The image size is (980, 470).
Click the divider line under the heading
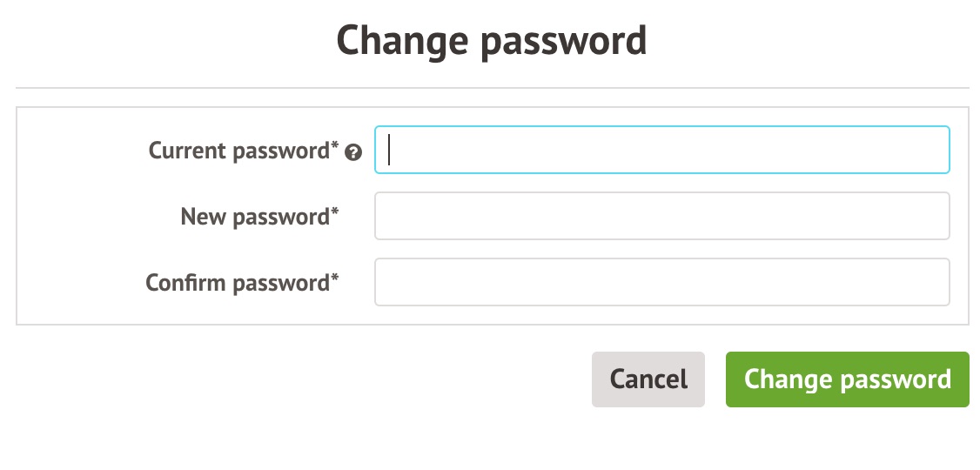click(493, 88)
